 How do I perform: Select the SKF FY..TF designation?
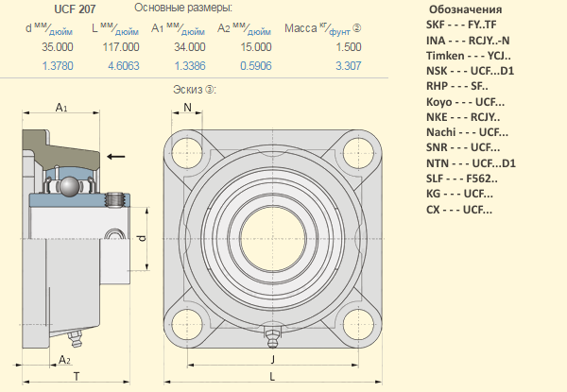point(460,24)
